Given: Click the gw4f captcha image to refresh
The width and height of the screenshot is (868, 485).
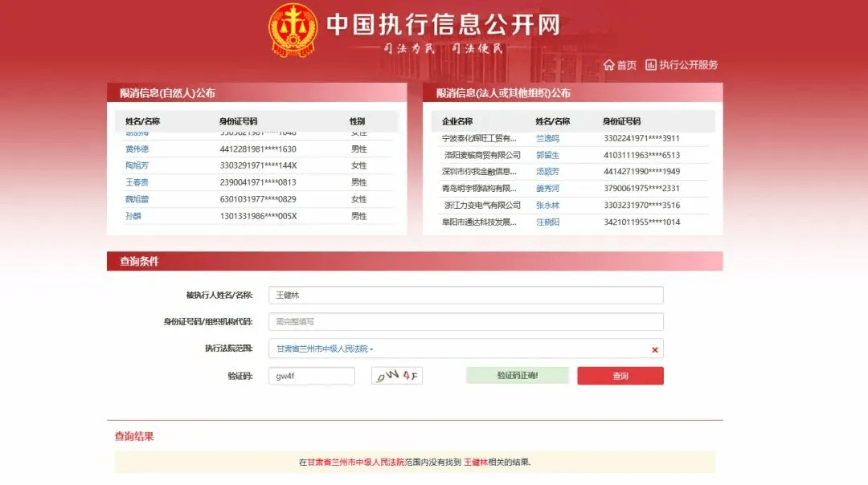Looking at the screenshot, I should pyautogui.click(x=396, y=374).
